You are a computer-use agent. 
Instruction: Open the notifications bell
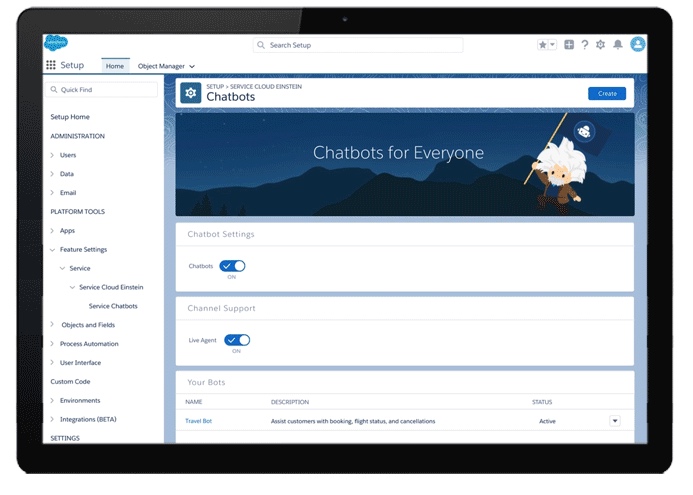[618, 45]
